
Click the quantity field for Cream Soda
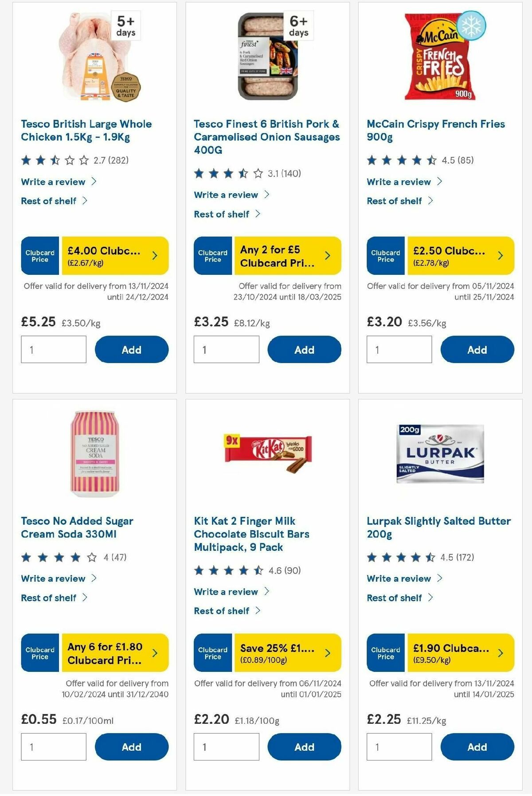(x=53, y=747)
